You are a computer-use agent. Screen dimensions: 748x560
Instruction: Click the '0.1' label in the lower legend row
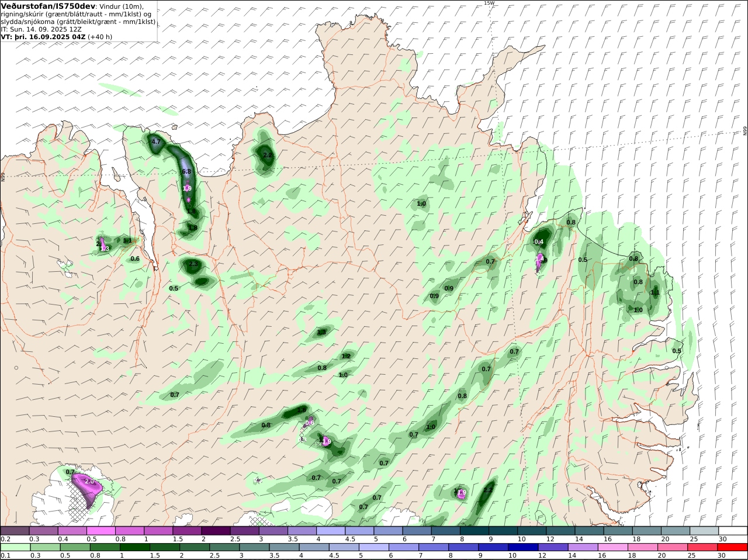pyautogui.click(x=5, y=555)
